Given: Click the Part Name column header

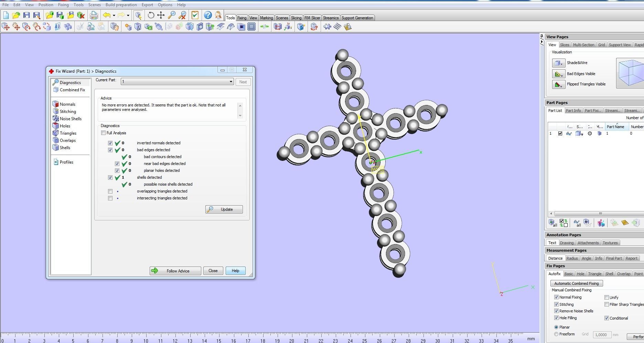Looking at the screenshot, I should 617,127.
